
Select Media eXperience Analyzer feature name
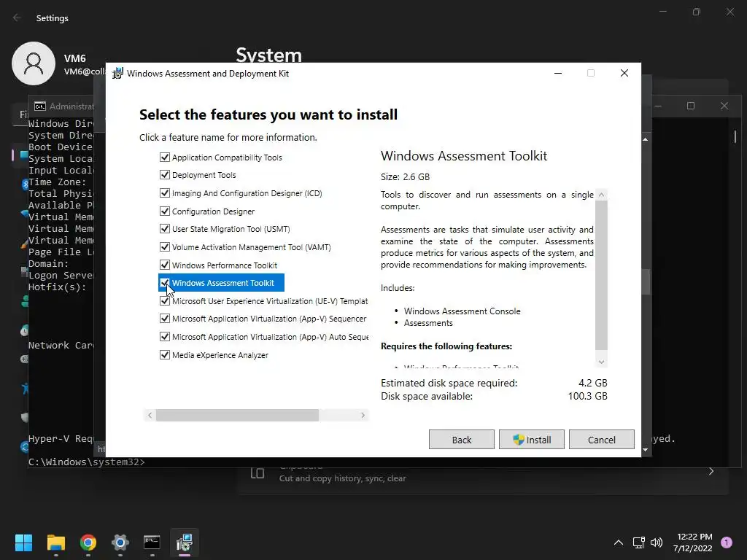(x=220, y=355)
